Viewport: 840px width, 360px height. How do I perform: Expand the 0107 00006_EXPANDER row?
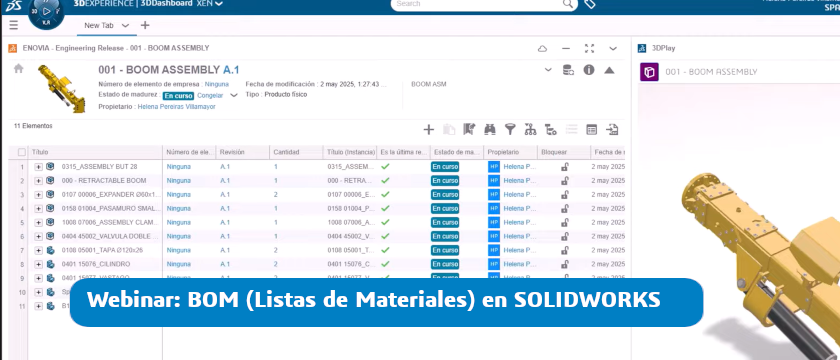tap(39, 194)
